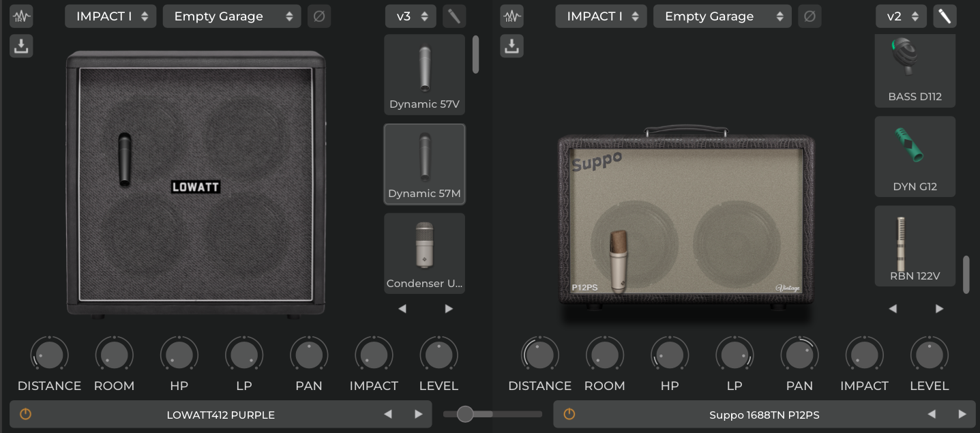
Task: Toggle right cabinet phase invert button
Action: click(x=809, y=16)
